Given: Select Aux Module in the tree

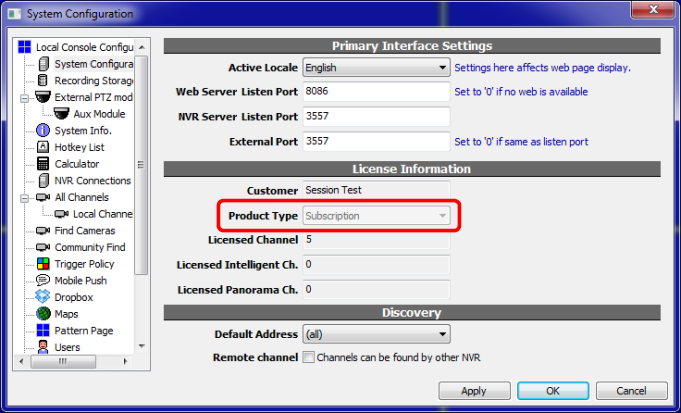Looking at the screenshot, I should [x=99, y=114].
